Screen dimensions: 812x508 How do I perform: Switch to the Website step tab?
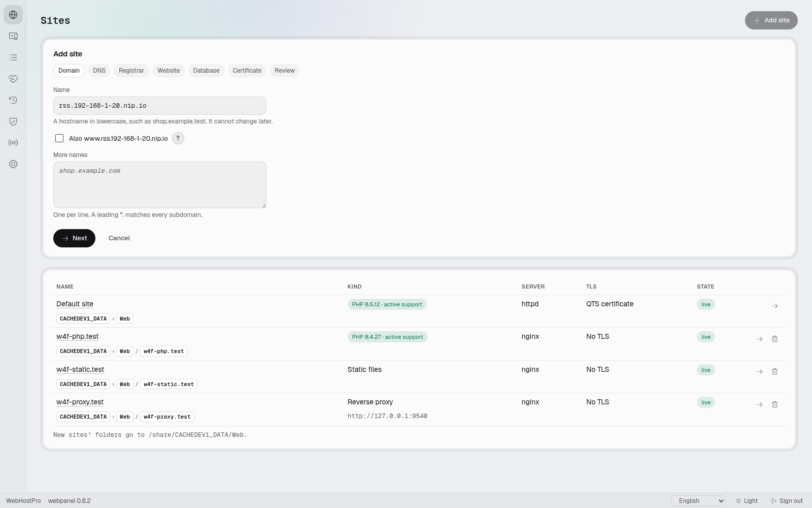(x=168, y=71)
